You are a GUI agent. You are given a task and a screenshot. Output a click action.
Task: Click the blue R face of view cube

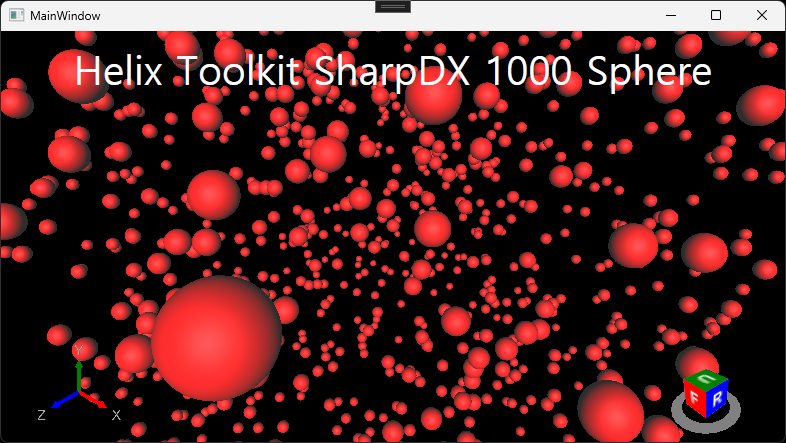[x=717, y=398]
